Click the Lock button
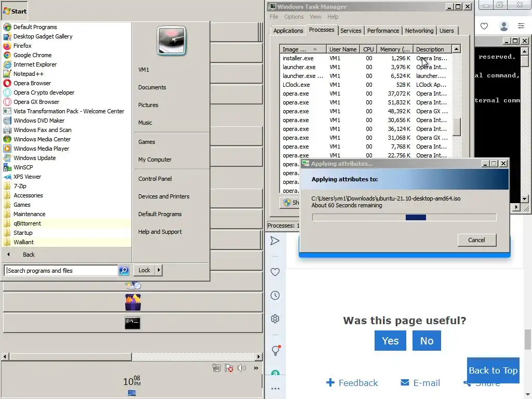 pos(144,270)
